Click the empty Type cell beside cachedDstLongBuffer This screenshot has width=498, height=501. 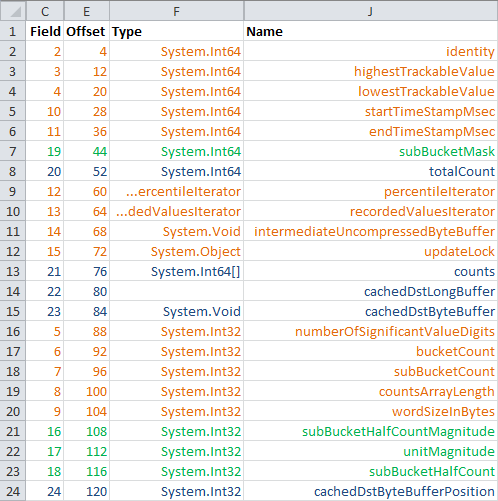(x=177, y=291)
